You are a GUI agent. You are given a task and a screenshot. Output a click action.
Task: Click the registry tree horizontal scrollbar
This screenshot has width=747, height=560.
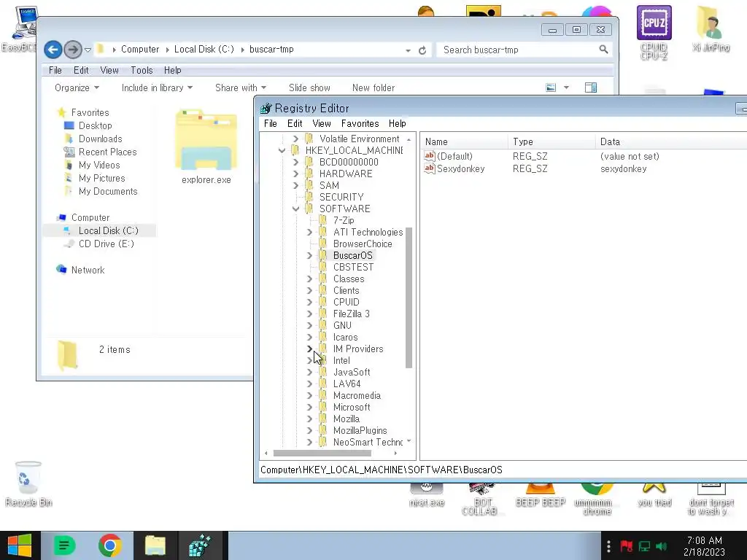point(322,454)
